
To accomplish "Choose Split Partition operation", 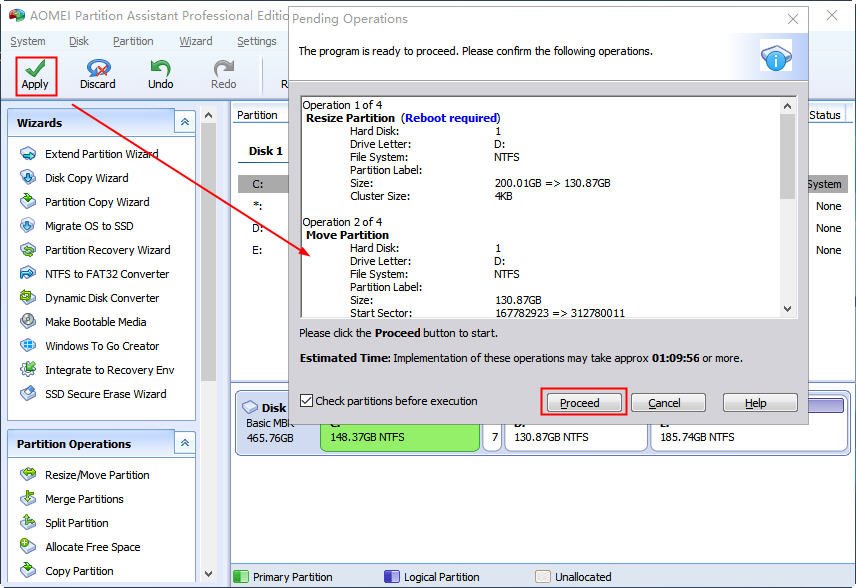I will [x=64, y=523].
